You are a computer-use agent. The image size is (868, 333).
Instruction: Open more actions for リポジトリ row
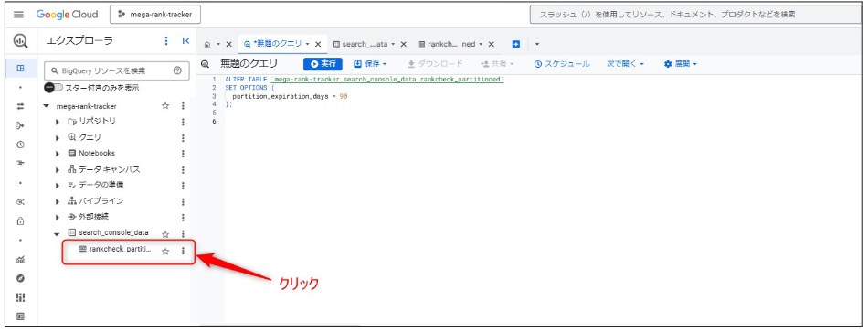click(x=183, y=122)
